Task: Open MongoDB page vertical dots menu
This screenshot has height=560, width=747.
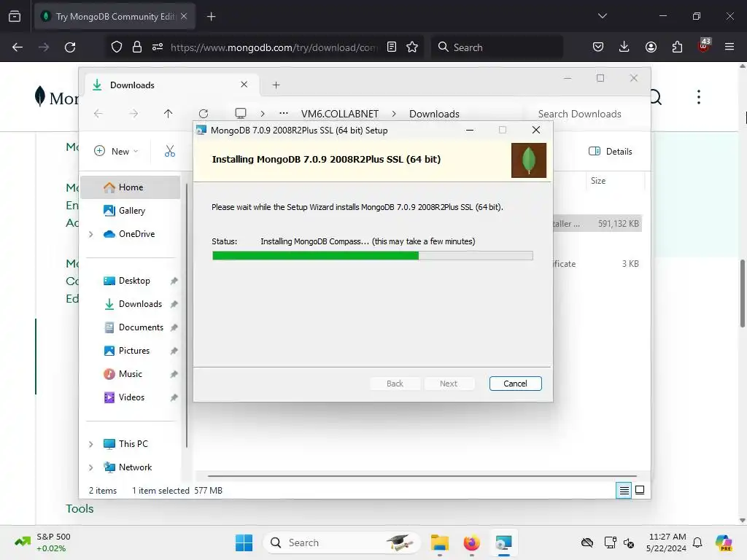Action: click(x=698, y=97)
